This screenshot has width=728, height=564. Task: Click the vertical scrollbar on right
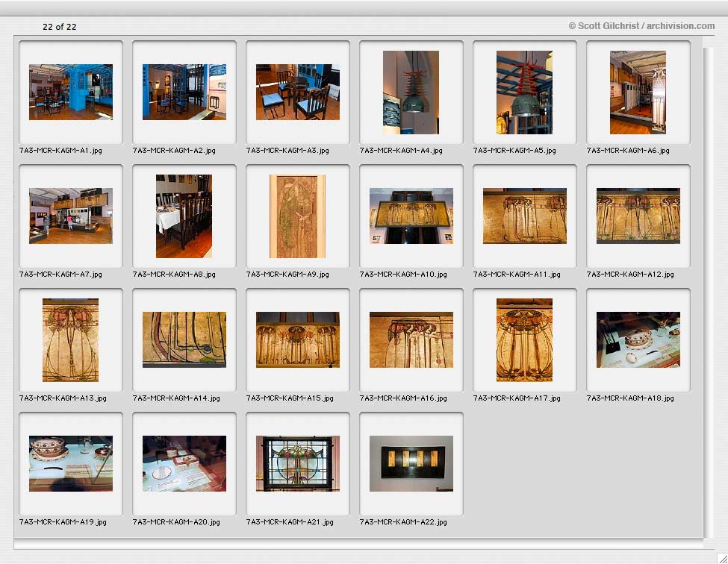tap(709, 292)
